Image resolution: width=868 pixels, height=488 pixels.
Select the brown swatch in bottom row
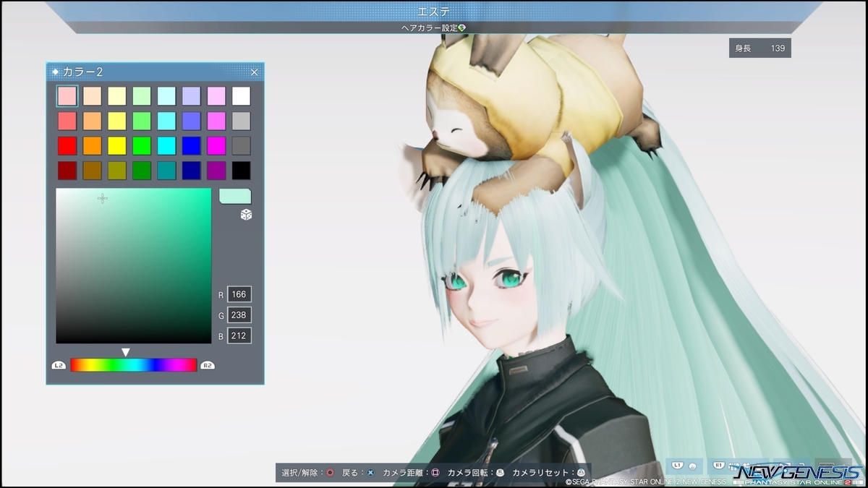(x=92, y=171)
